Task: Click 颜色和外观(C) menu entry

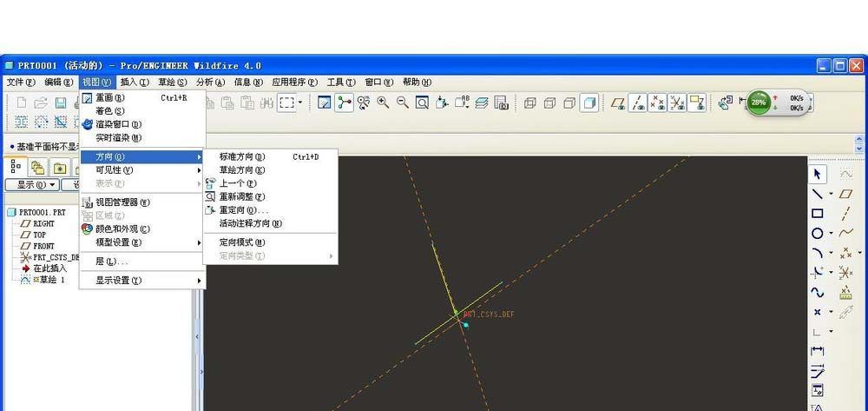Action: pyautogui.click(x=143, y=229)
